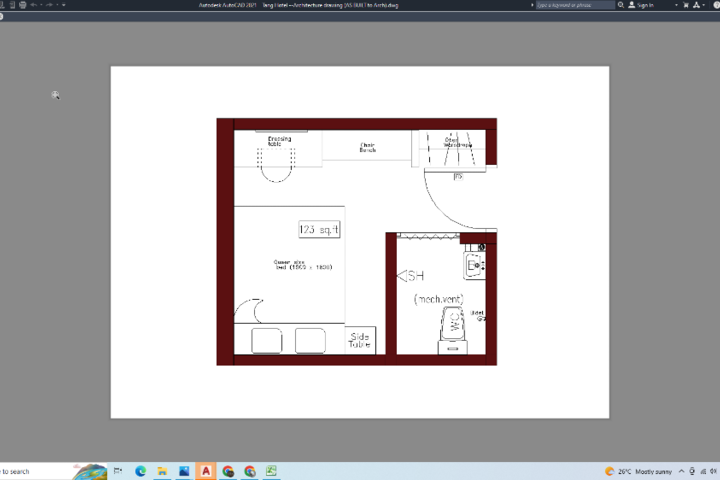
Task: Click the weather widget showing Mostly sunny
Action: pos(638,471)
